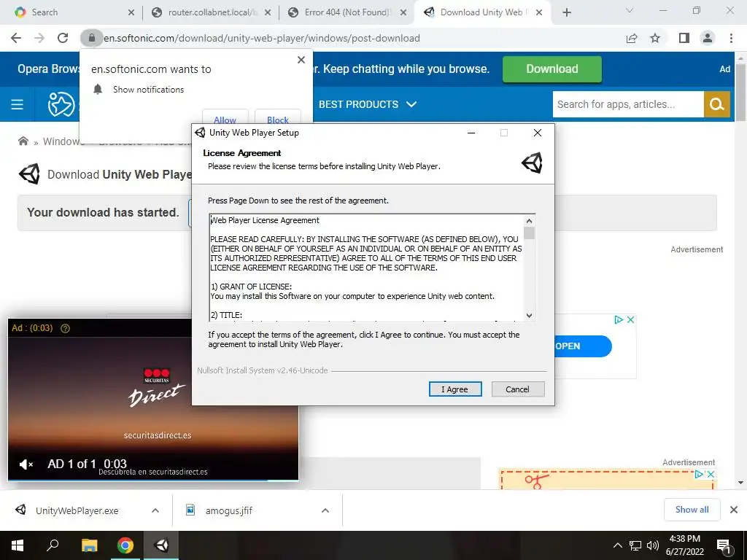747x560 pixels.
Task: Click Unity setup icon in taskbar
Action: (162, 545)
